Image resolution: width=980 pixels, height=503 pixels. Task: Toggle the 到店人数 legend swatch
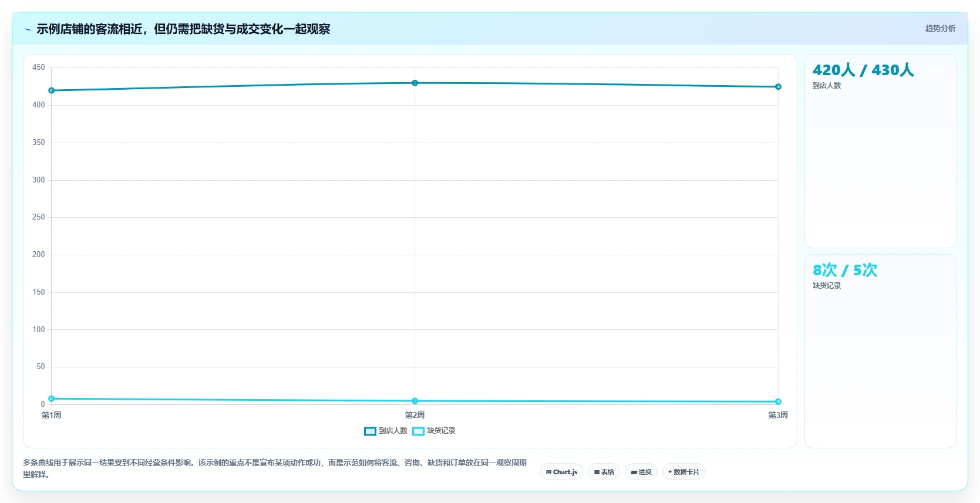[x=370, y=431]
